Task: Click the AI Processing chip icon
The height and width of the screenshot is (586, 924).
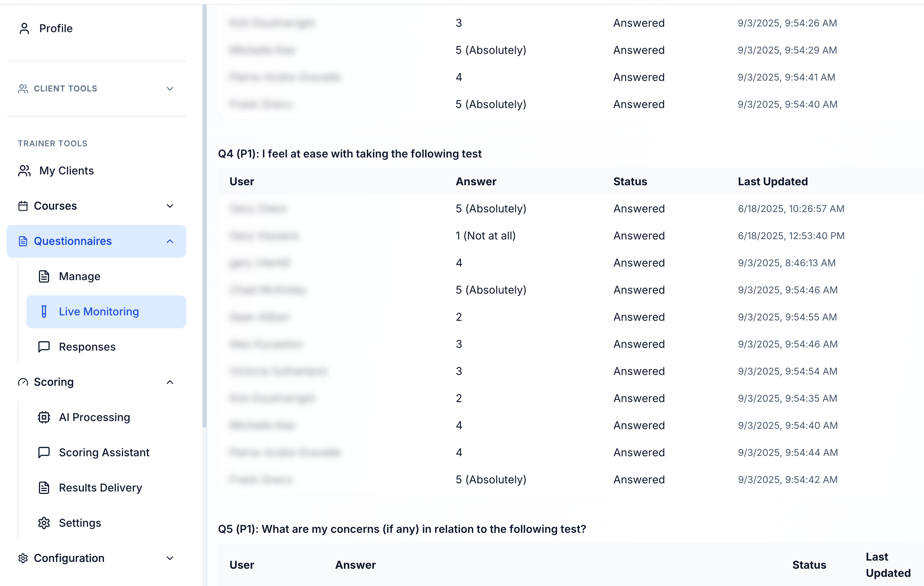Action: (x=44, y=417)
